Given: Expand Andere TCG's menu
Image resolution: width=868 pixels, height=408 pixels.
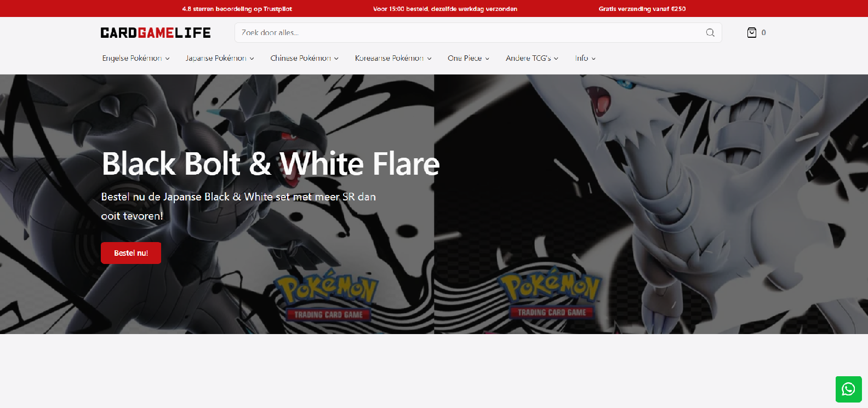Looking at the screenshot, I should click(x=532, y=58).
